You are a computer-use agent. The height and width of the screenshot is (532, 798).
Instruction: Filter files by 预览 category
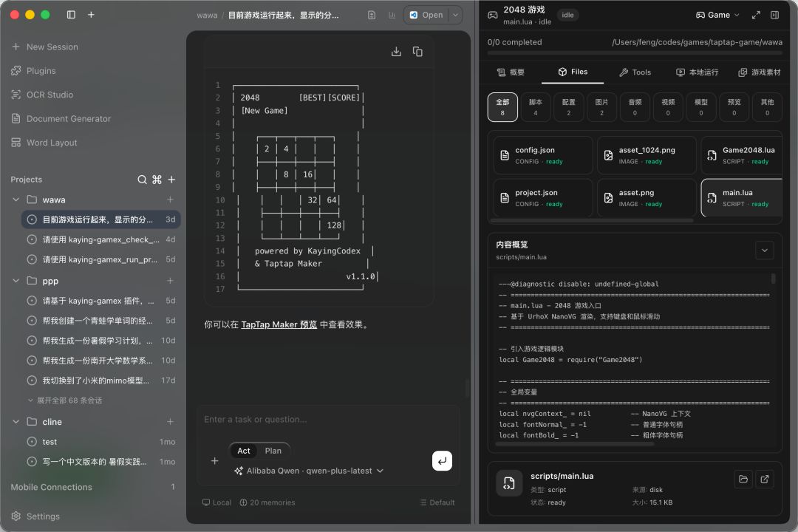point(734,107)
